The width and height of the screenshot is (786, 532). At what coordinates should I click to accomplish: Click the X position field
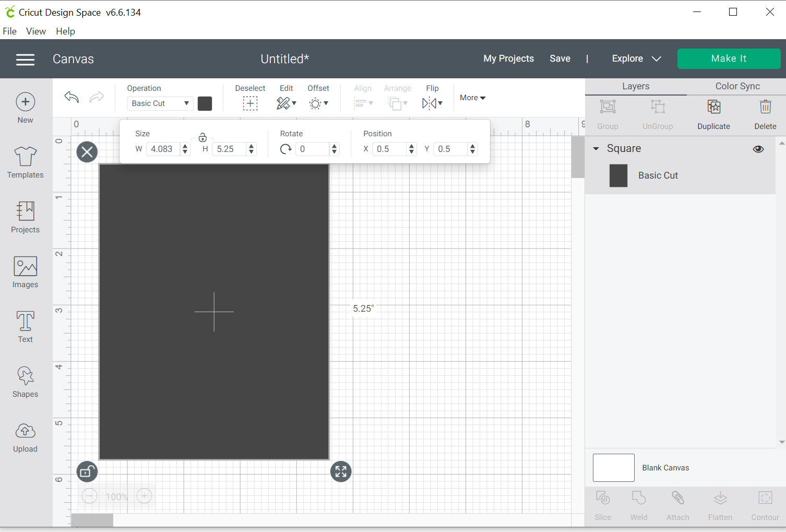(x=389, y=149)
